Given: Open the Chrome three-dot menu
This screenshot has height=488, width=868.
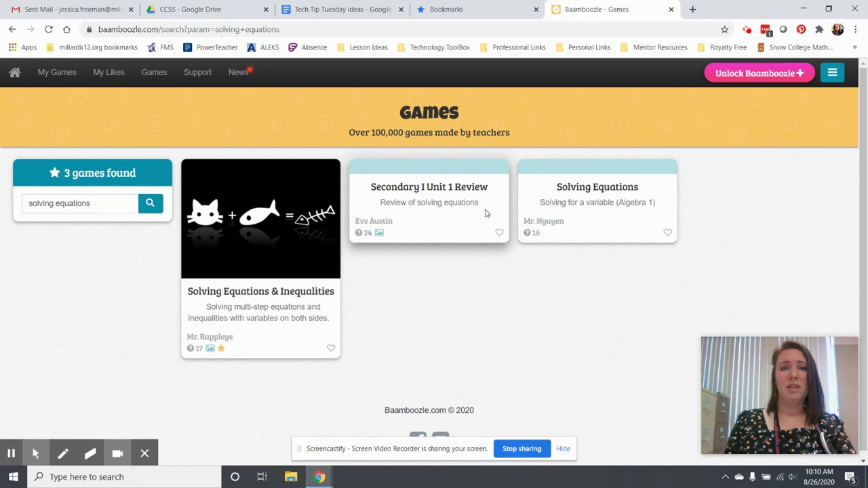Looking at the screenshot, I should [856, 29].
